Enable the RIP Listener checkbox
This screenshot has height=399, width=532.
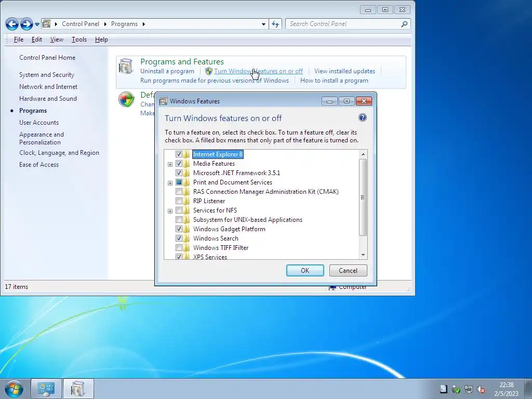[x=179, y=201]
